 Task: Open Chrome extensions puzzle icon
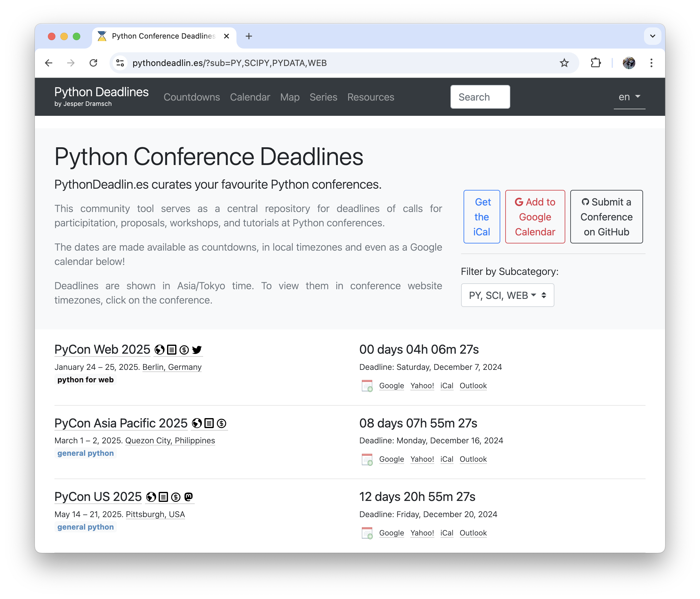click(595, 63)
